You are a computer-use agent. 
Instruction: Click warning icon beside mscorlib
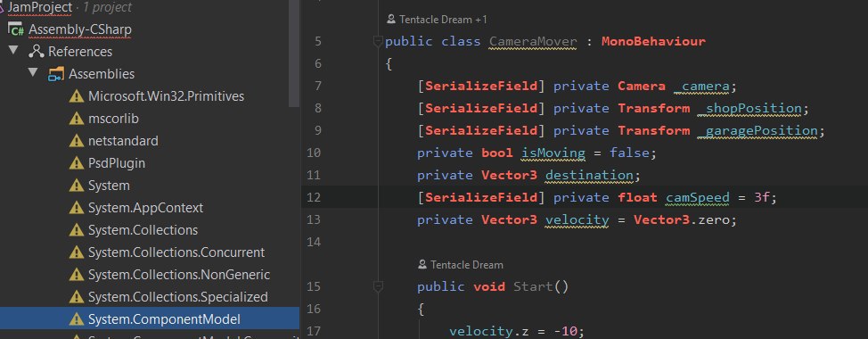[77, 119]
